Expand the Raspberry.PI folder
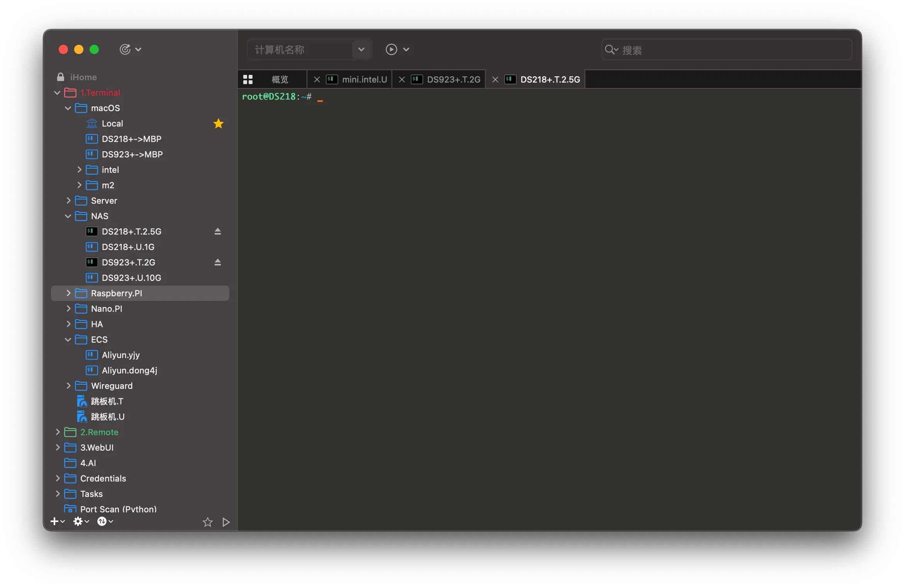The image size is (905, 588). (68, 293)
